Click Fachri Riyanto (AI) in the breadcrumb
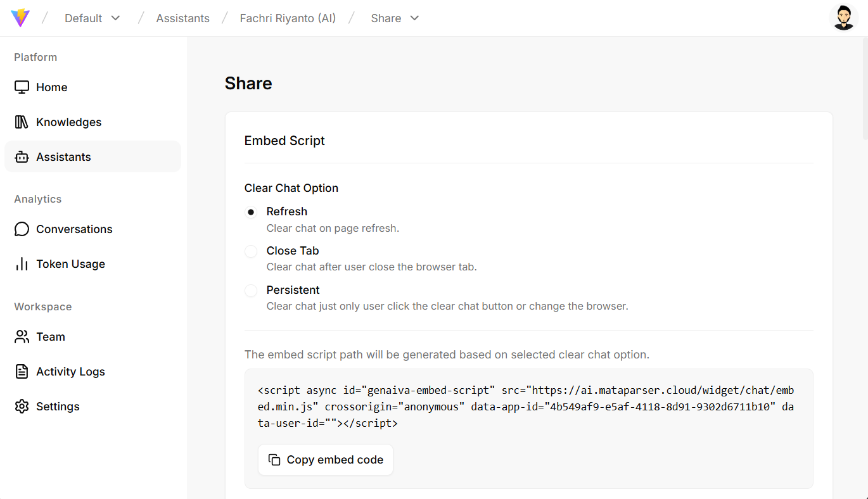This screenshot has height=499, width=868. pyautogui.click(x=288, y=18)
